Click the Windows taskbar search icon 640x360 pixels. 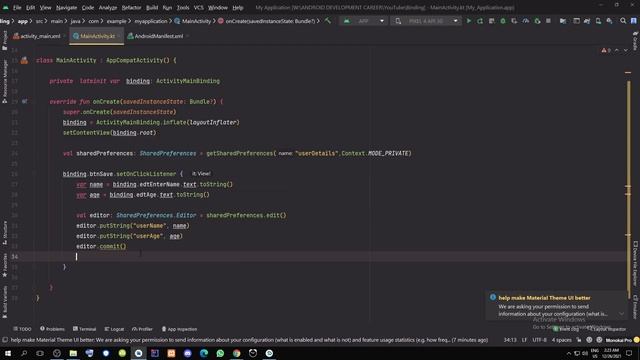click(x=24, y=353)
